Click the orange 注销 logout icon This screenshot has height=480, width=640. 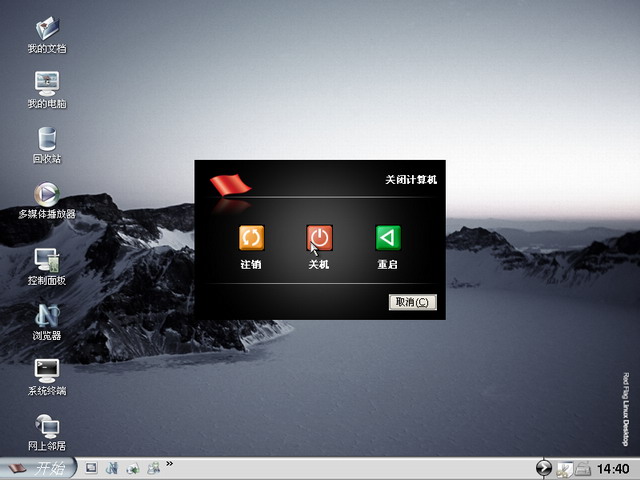click(x=251, y=238)
